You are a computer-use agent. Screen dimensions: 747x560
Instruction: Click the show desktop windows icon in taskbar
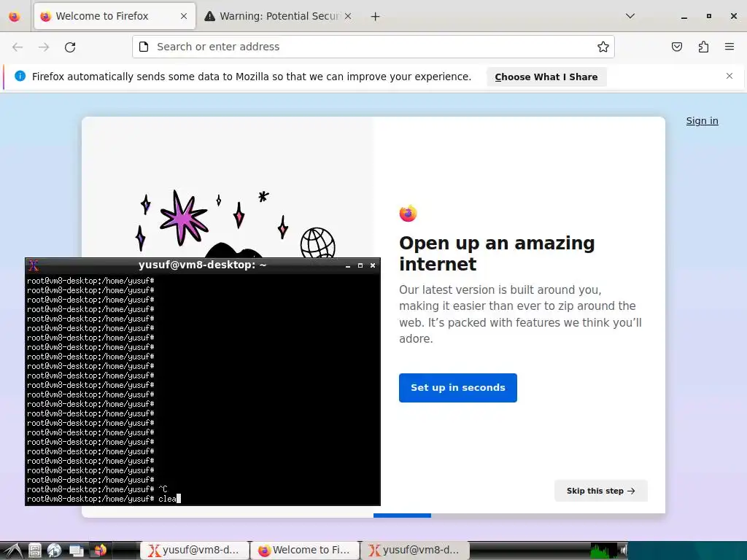pyautogui.click(x=76, y=551)
